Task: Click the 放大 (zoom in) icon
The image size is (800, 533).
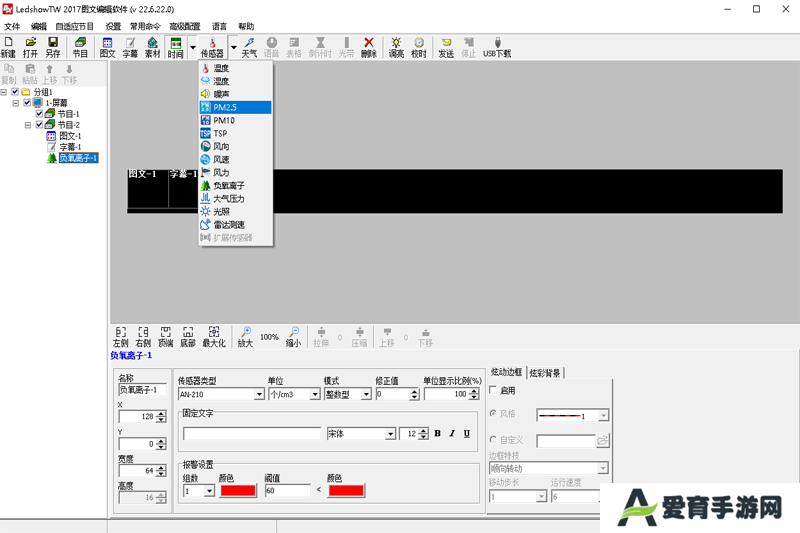Action: point(245,337)
